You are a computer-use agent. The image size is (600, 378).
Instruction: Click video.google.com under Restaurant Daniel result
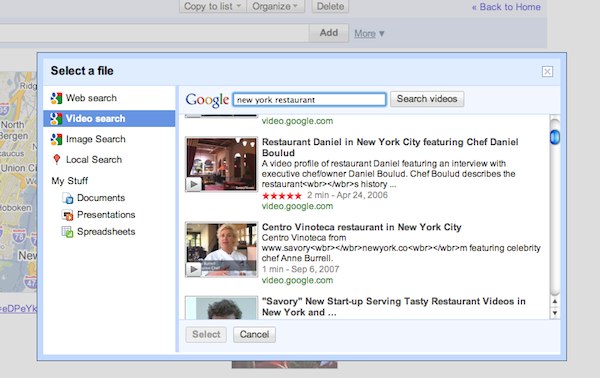click(x=297, y=206)
